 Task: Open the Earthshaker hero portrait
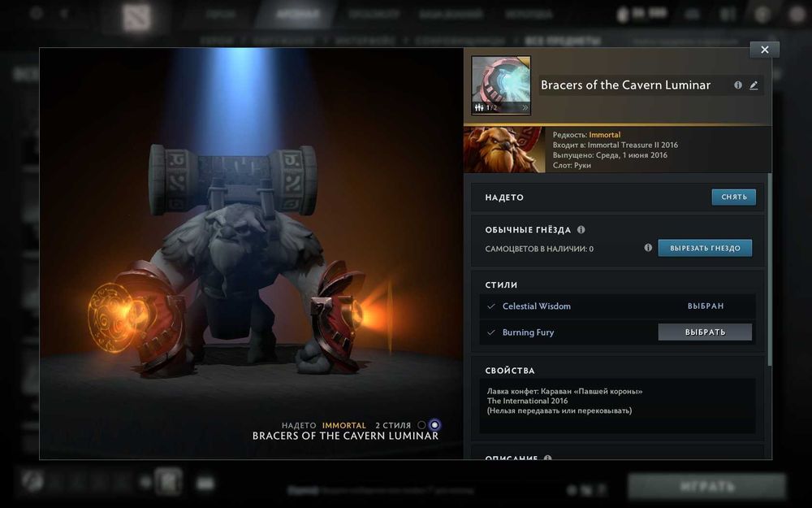pyautogui.click(x=504, y=150)
